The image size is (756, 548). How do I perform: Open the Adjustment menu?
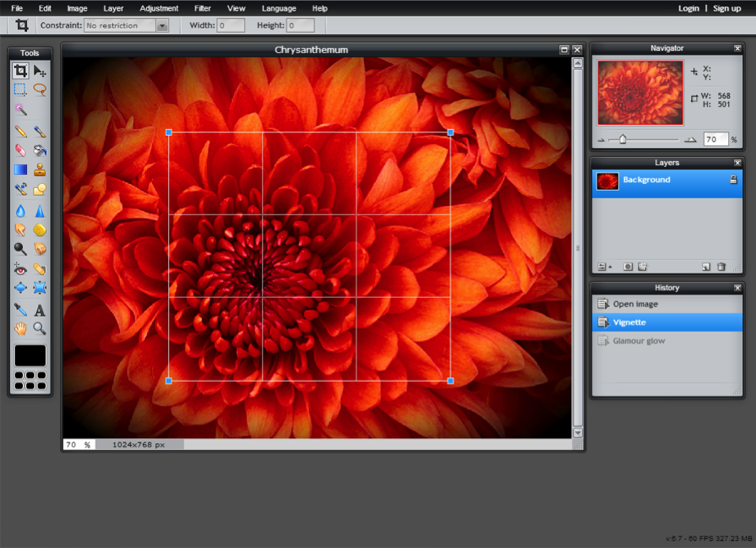(159, 8)
